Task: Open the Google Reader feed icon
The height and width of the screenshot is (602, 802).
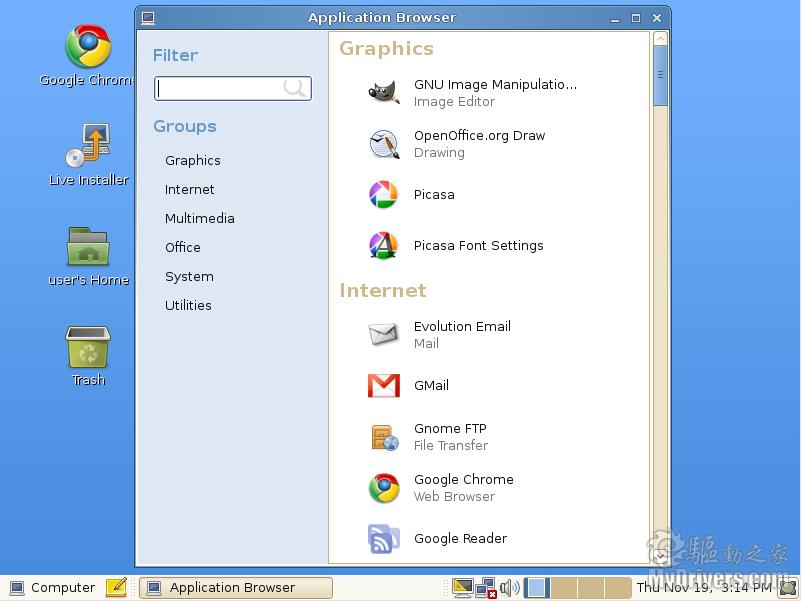Action: (x=384, y=539)
